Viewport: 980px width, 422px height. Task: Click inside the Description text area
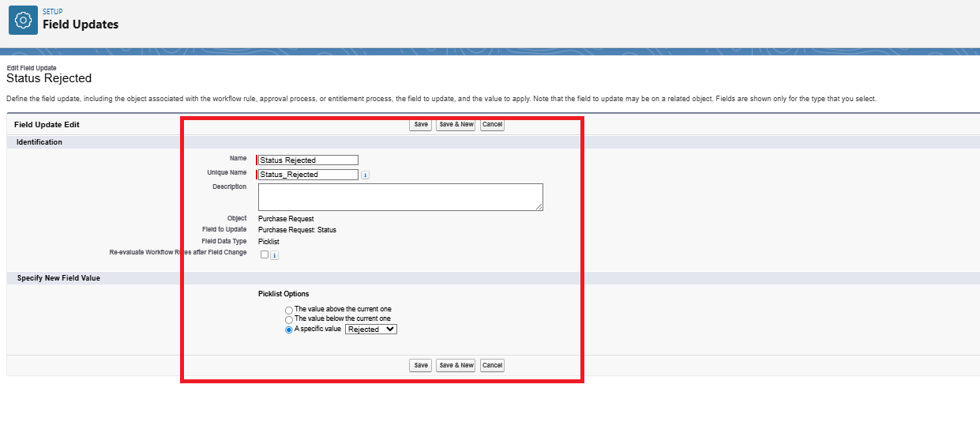[400, 197]
